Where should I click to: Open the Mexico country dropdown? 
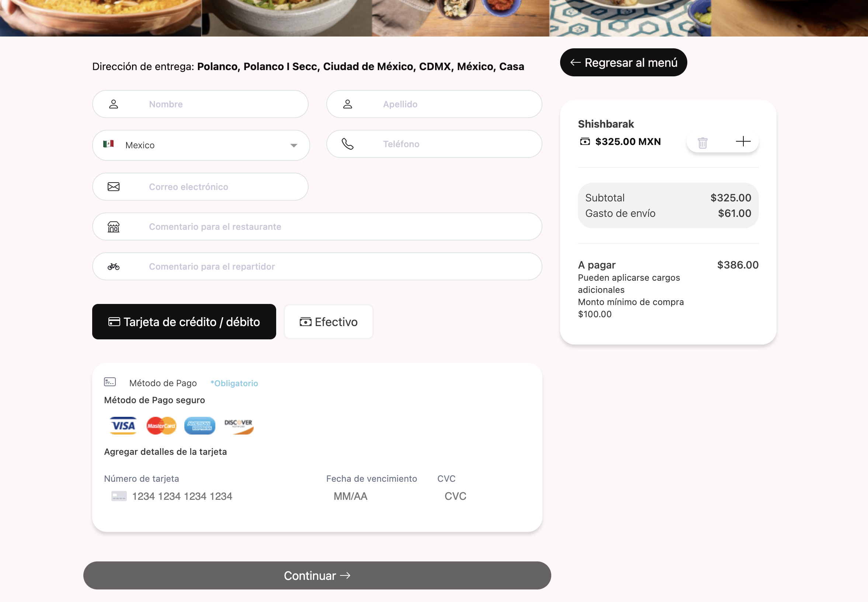pyautogui.click(x=200, y=145)
